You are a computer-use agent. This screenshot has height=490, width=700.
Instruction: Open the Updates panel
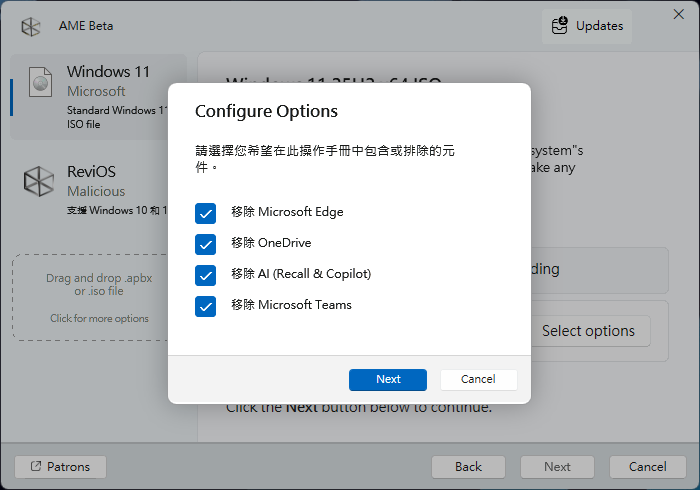588,26
